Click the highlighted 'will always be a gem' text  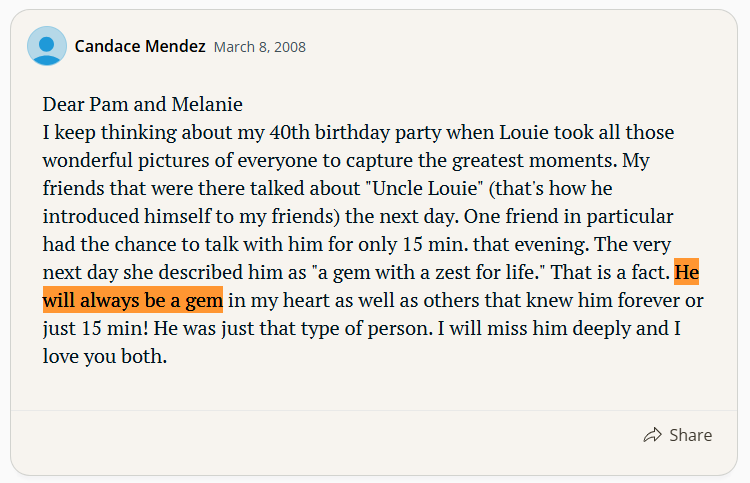pyautogui.click(x=133, y=300)
